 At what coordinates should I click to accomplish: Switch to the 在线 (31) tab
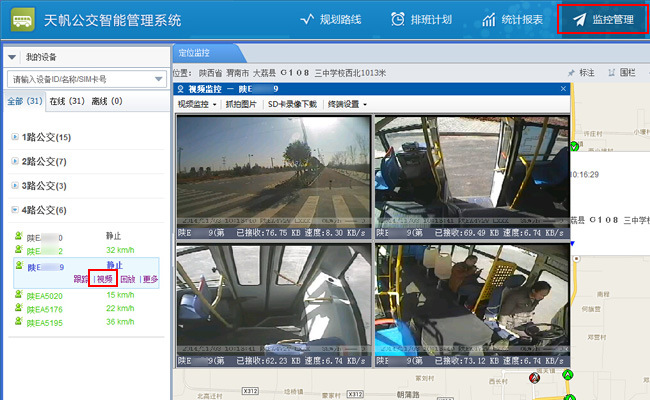(67, 101)
